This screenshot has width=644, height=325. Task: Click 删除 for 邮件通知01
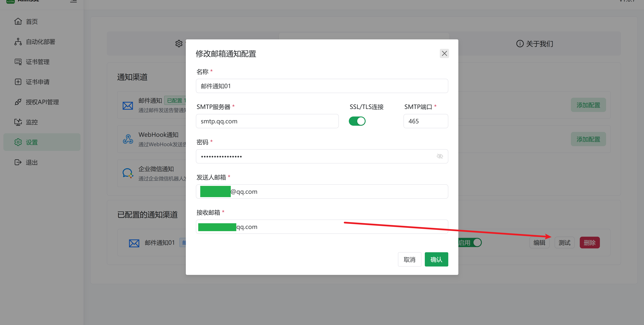(x=589, y=243)
